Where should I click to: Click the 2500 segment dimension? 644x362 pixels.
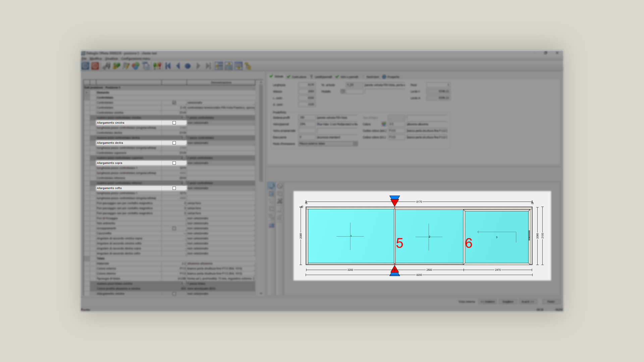pos(429,270)
